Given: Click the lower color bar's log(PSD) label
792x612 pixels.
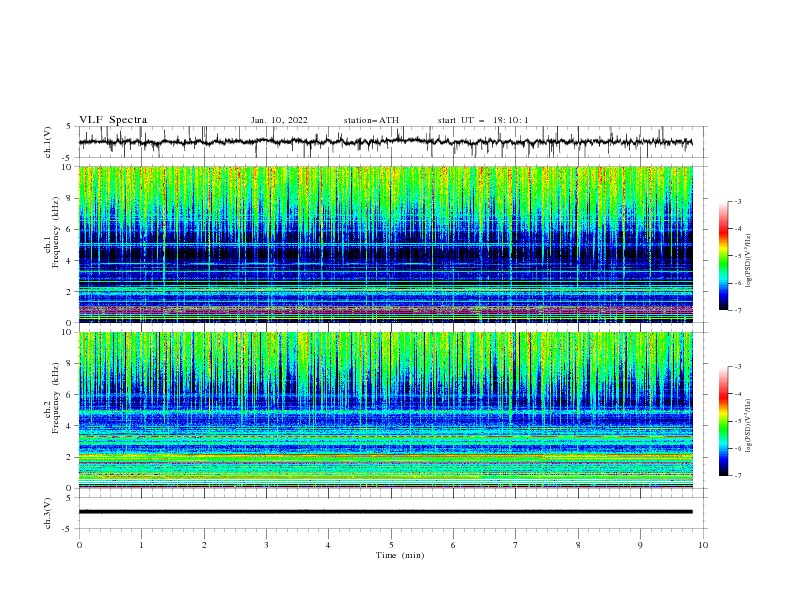Looking at the screenshot, I should pos(749,426).
